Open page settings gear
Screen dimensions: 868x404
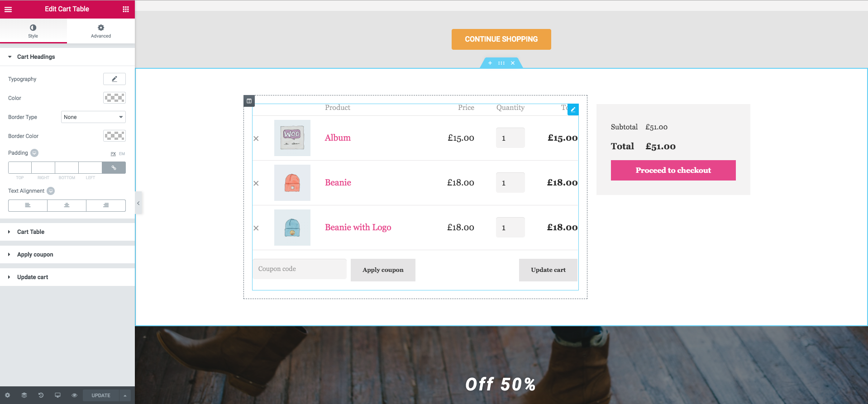click(7, 395)
